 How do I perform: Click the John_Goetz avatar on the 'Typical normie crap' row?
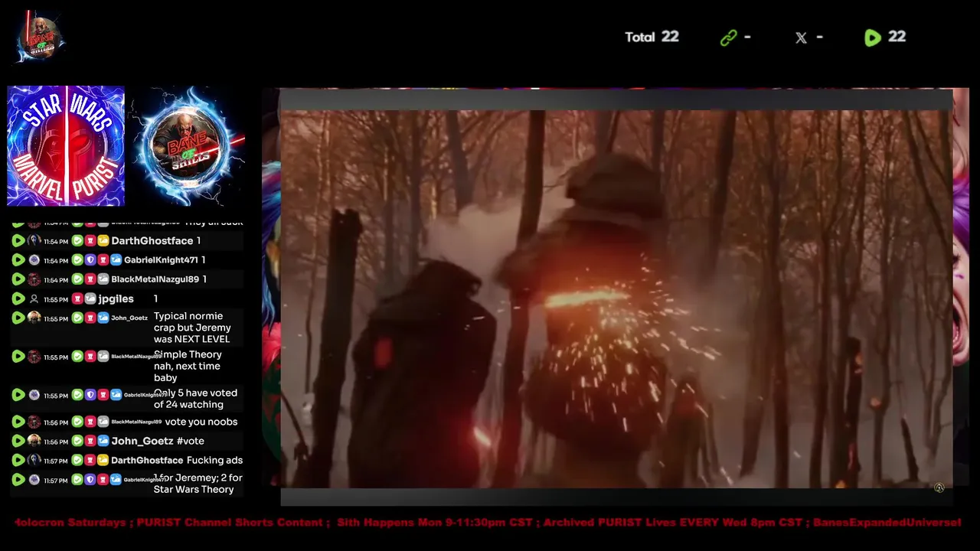[34, 318]
